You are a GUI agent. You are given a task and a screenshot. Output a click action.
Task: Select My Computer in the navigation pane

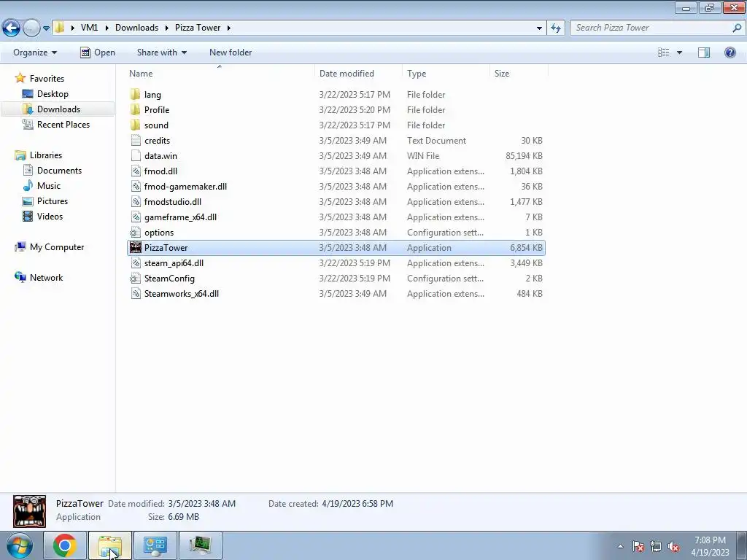click(x=57, y=247)
